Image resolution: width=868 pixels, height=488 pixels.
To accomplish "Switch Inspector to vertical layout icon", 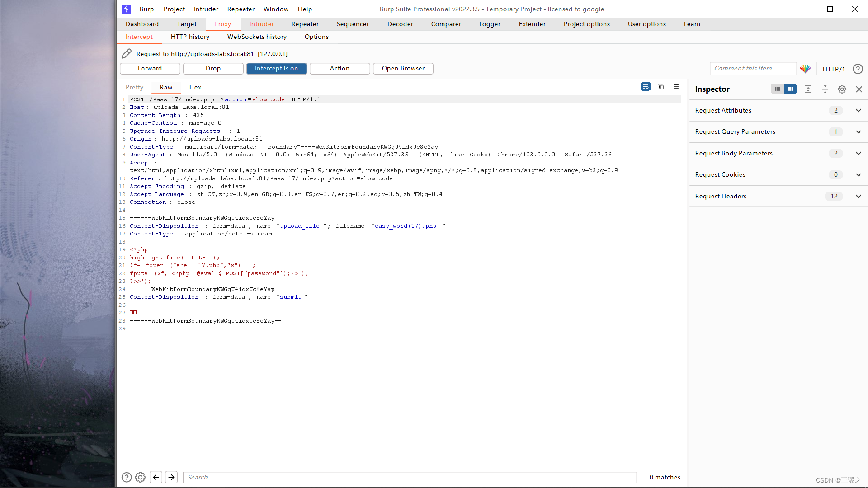I will click(x=777, y=89).
